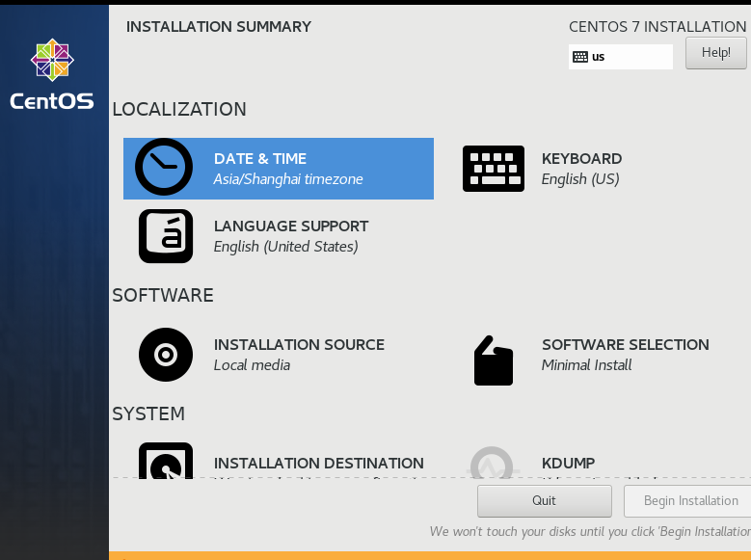
Task: Open the INSTALLATION DESTINATION label
Action: pos(319,464)
